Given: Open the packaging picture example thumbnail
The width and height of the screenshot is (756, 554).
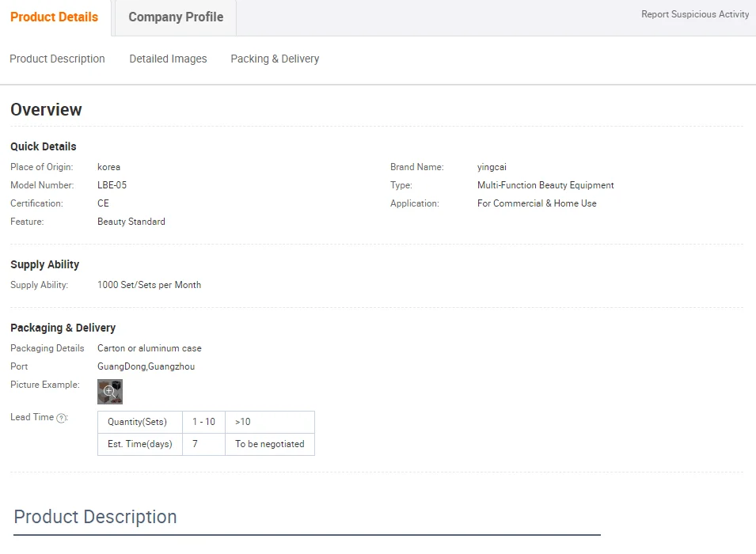Looking at the screenshot, I should tap(110, 392).
